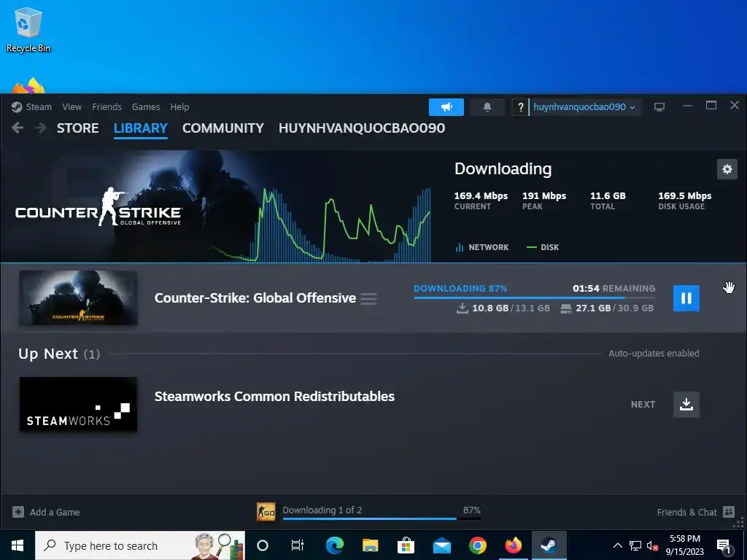Open the Recycle Bin on desktop
The width and height of the screenshot is (747, 560).
(x=28, y=29)
